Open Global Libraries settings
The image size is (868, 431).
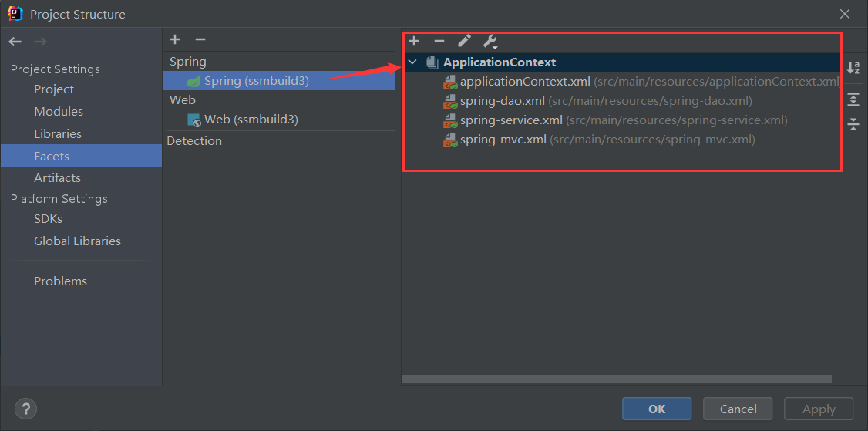[x=77, y=241]
